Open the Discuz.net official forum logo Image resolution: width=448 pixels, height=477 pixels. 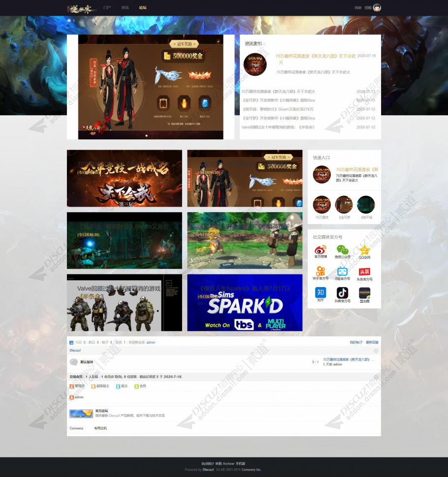pos(81,413)
